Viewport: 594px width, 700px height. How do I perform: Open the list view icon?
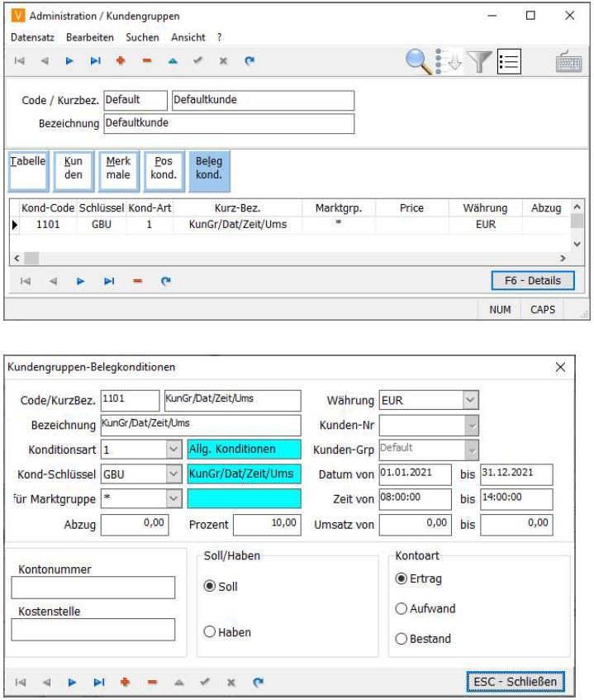click(509, 61)
